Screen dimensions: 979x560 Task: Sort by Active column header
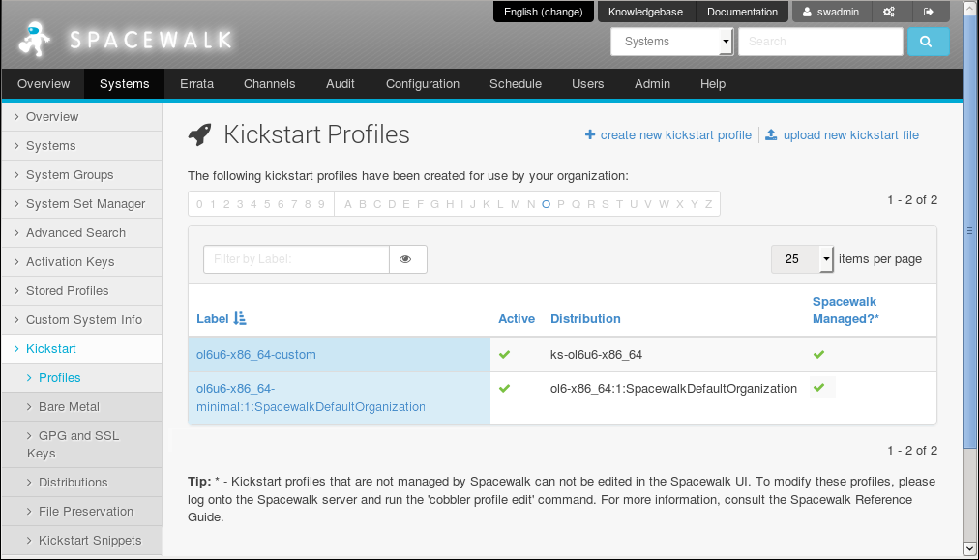[517, 319]
